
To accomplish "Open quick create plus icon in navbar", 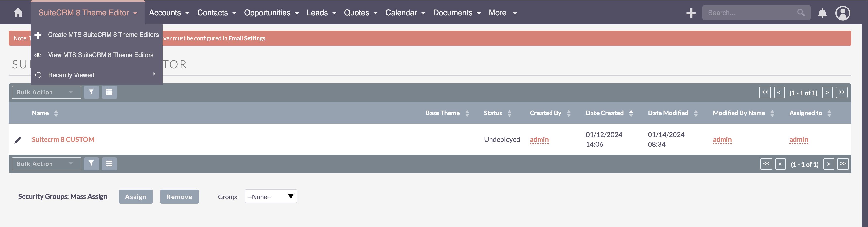I will point(691,13).
